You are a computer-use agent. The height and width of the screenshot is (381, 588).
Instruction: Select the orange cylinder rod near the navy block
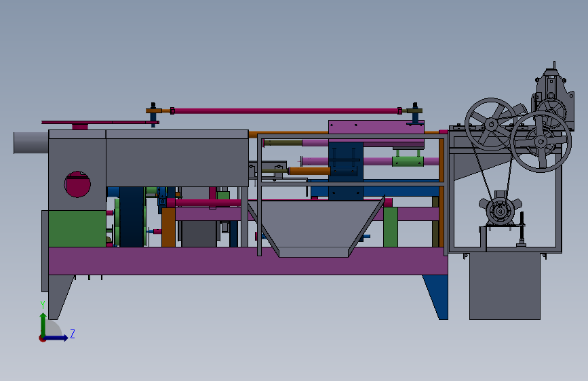tap(309, 172)
